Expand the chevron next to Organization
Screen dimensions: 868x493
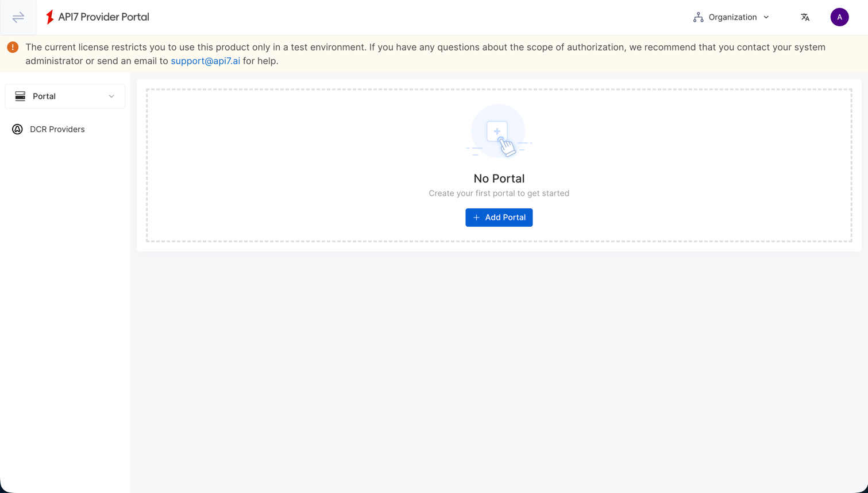[766, 17]
